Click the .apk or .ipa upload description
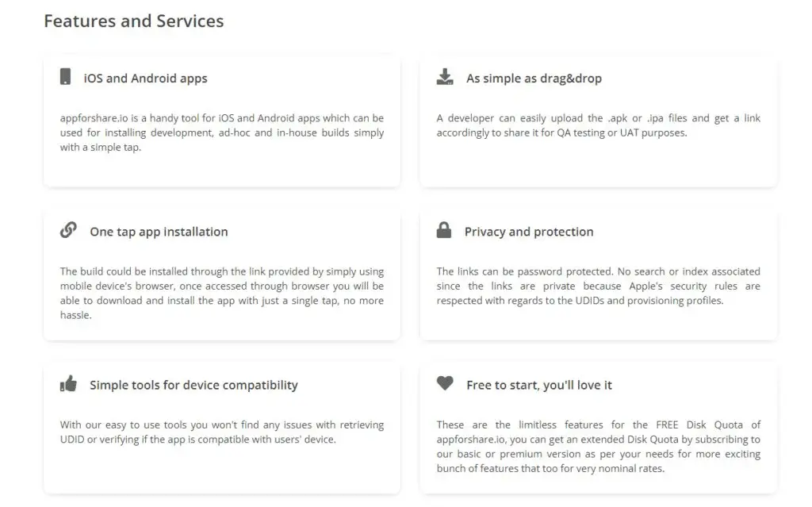The height and width of the screenshot is (507, 812). 598,125
